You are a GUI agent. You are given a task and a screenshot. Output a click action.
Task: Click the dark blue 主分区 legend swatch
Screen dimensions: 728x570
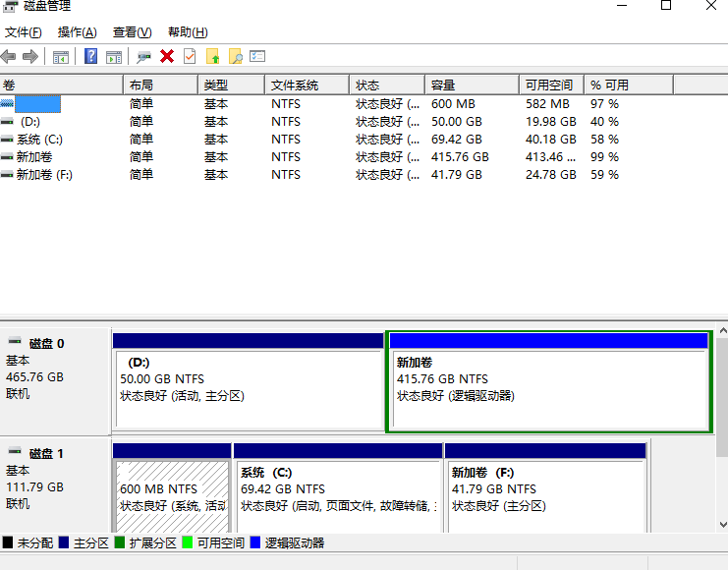point(64,542)
